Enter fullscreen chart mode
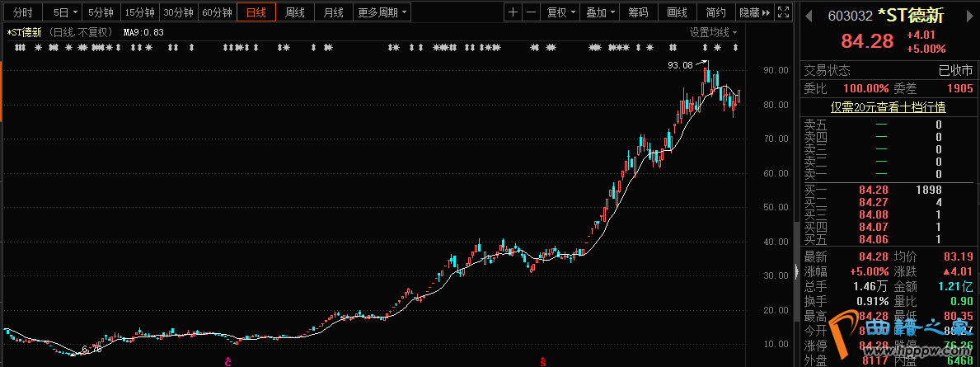Image resolution: width=980 pixels, height=367 pixels. [x=785, y=12]
